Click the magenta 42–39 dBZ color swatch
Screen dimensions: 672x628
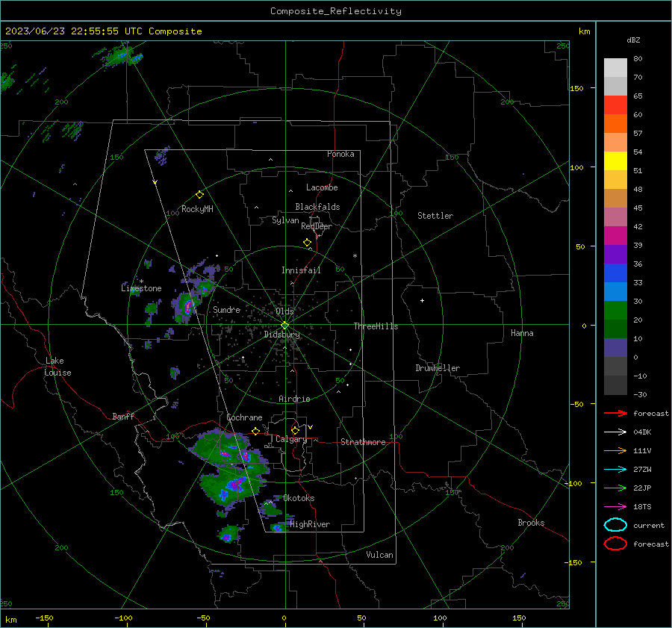click(x=615, y=235)
